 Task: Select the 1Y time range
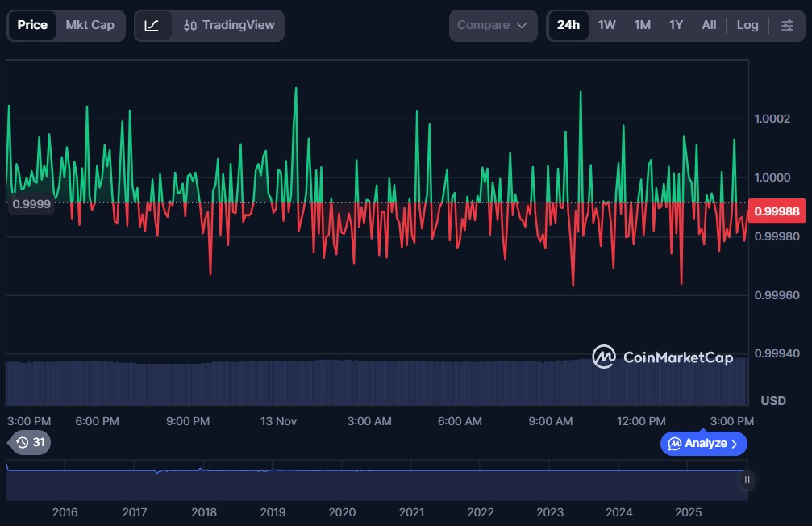click(676, 25)
